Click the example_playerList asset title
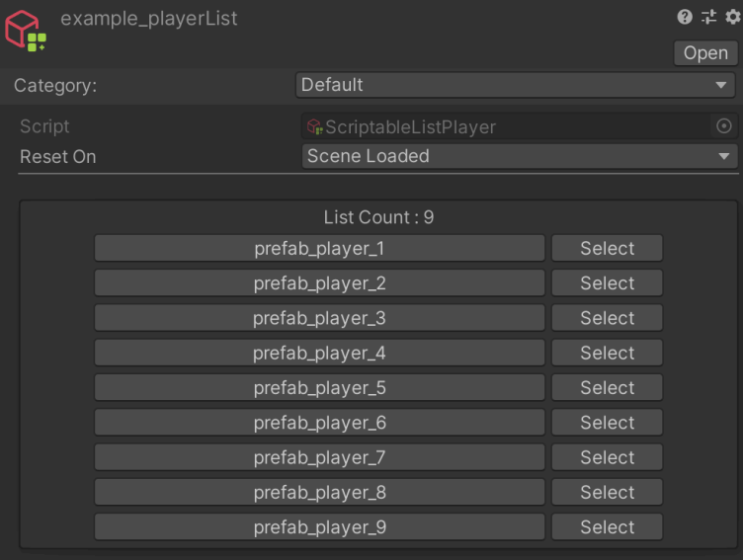The height and width of the screenshot is (560, 743). (149, 19)
